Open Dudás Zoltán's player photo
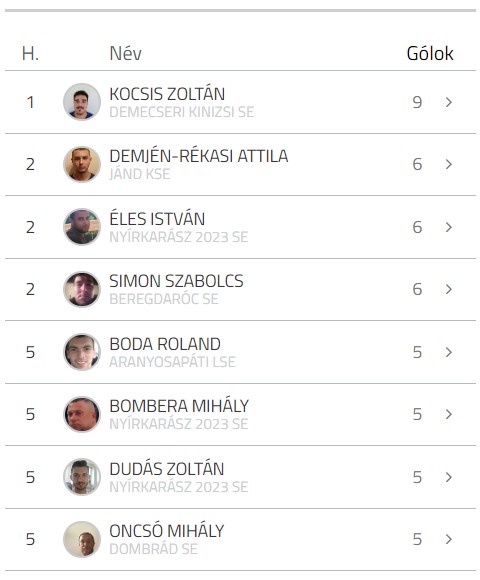480x580 pixels. (82, 477)
